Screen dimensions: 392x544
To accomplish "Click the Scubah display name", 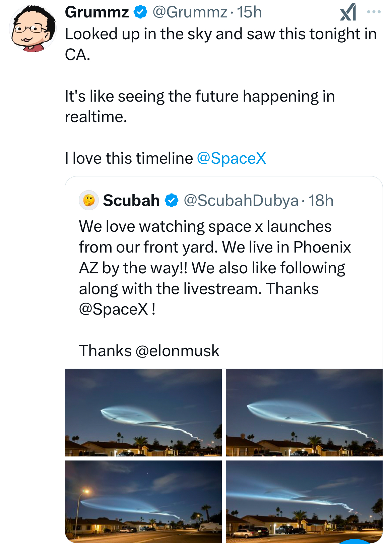I will pos(131,201).
